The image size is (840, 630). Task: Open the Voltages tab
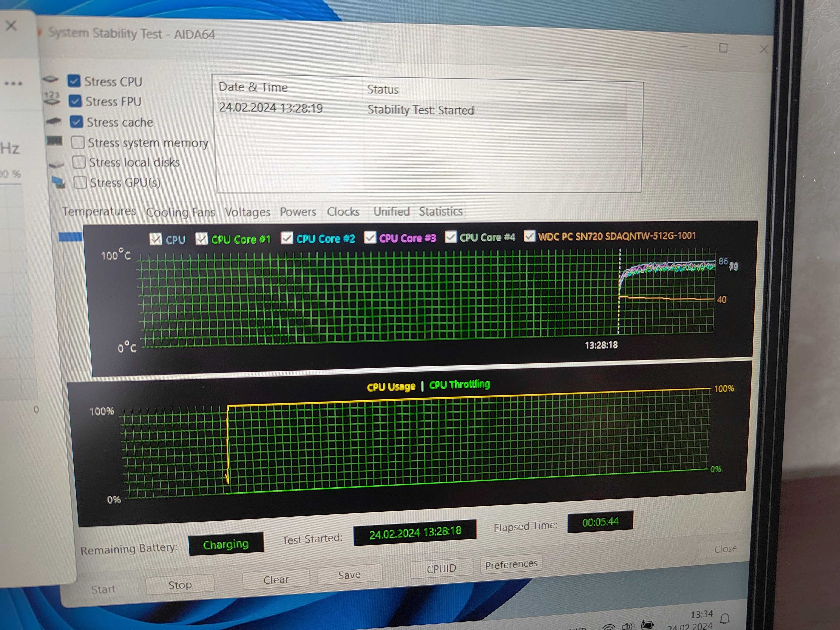(x=247, y=212)
